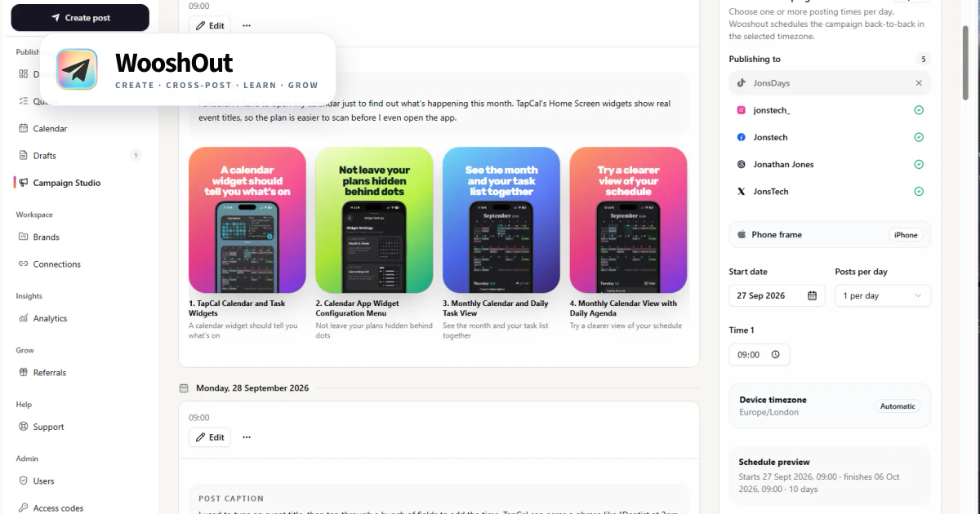
Task: Click the 'Publishing to' label
Action: [755, 59]
